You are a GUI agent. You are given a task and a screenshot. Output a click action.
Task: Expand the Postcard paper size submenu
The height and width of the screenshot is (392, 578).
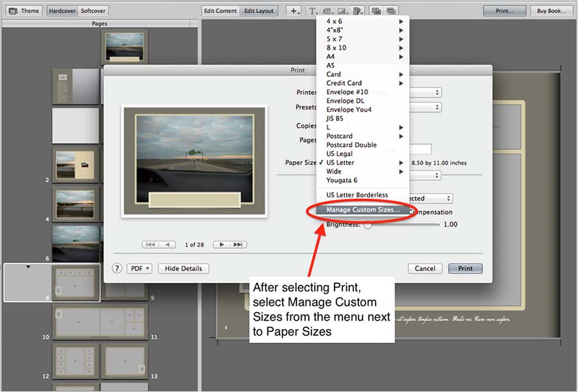point(363,136)
